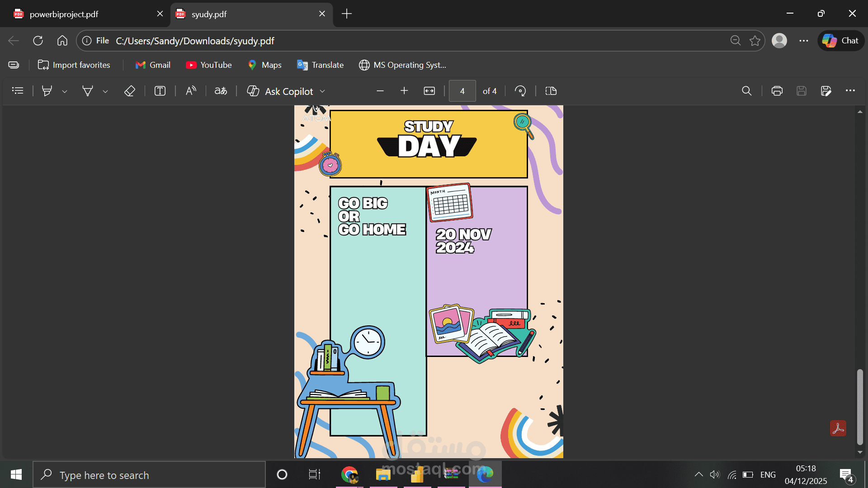This screenshot has height=488, width=868.
Task: Open the PDF table of contents panel
Action: tap(17, 91)
